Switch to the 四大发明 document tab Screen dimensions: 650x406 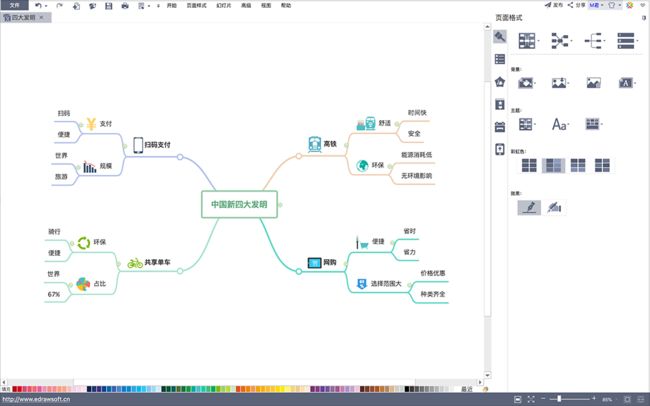(x=21, y=18)
